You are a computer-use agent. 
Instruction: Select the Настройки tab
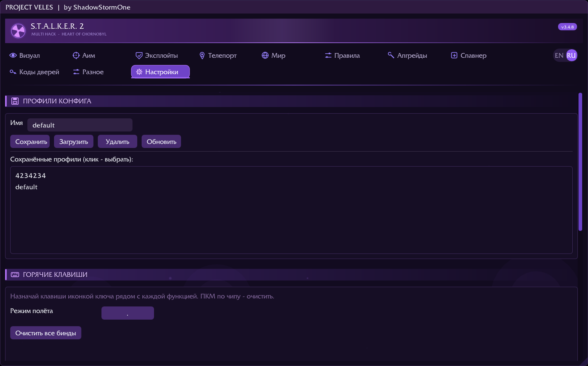[160, 72]
